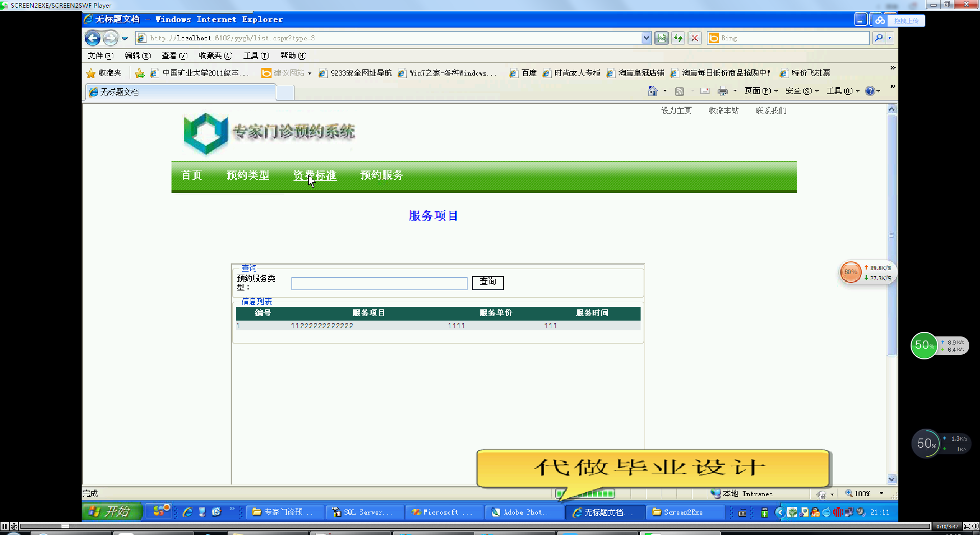Click the 预约服务类型 text input field
The image size is (980, 535).
pyautogui.click(x=379, y=283)
